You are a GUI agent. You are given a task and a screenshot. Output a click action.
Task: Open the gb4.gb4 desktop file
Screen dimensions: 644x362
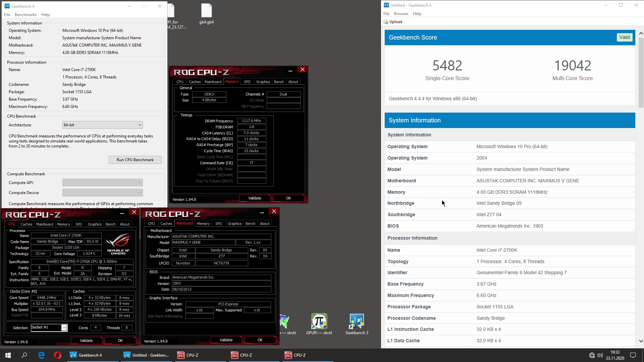coord(207,14)
